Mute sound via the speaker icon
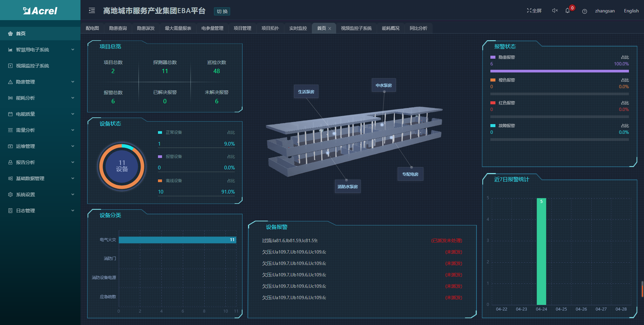644x325 pixels. click(x=554, y=10)
